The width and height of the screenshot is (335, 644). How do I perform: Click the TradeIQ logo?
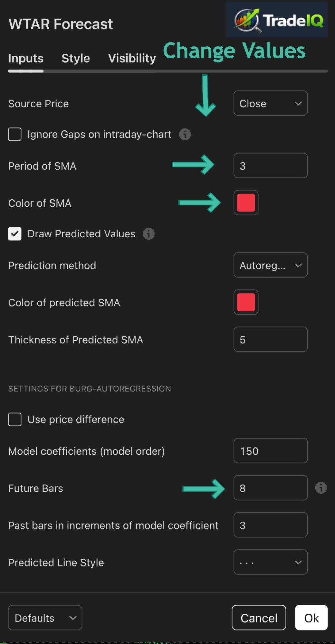(x=277, y=20)
